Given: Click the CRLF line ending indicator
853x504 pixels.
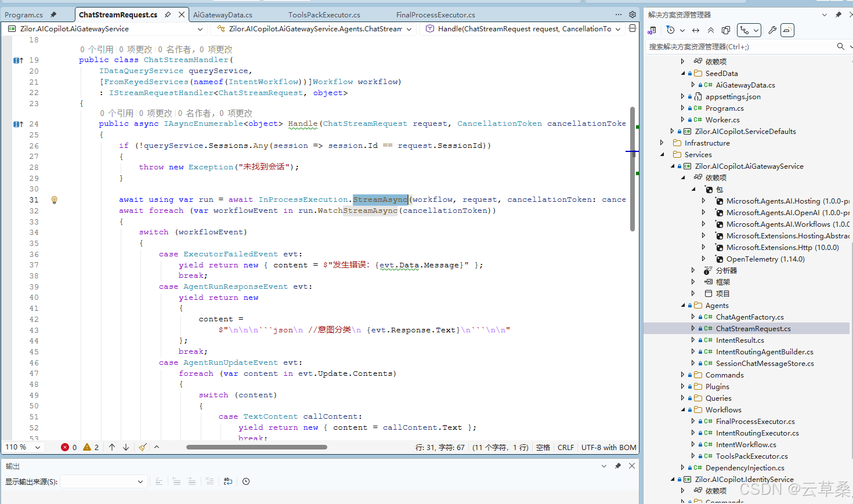Looking at the screenshot, I should click(566, 447).
